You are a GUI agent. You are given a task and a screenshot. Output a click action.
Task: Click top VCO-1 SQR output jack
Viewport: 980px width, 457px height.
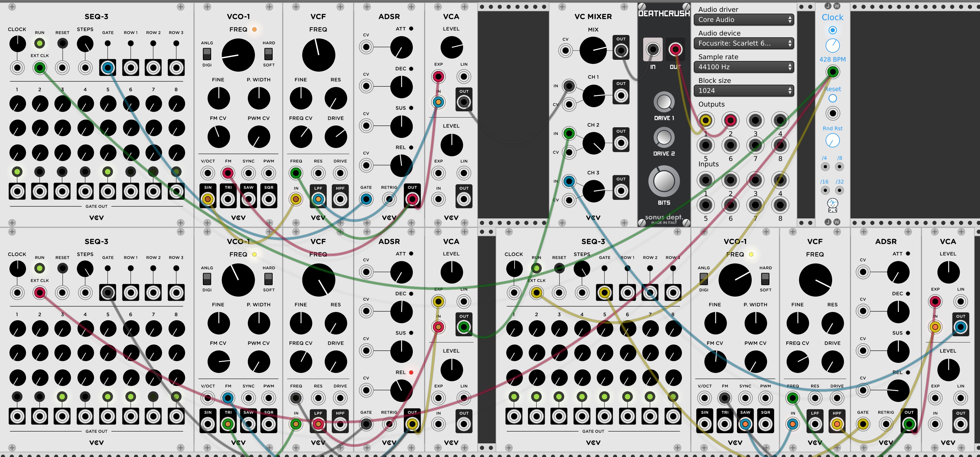point(269,199)
